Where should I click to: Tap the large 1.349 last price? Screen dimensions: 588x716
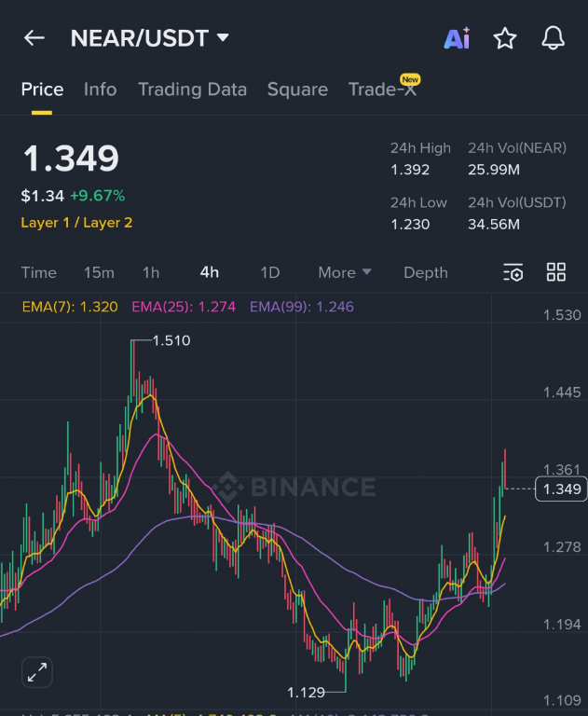(71, 158)
